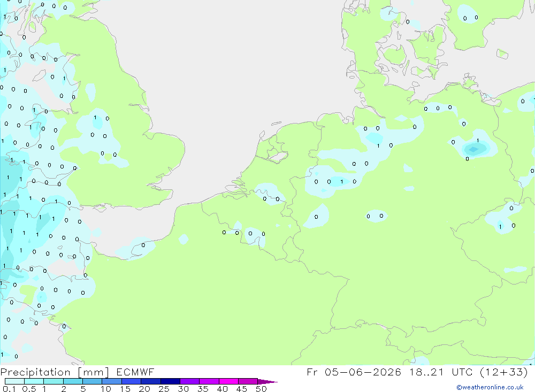Click the ECMWF model label
The image size is (535, 392).
(135, 372)
